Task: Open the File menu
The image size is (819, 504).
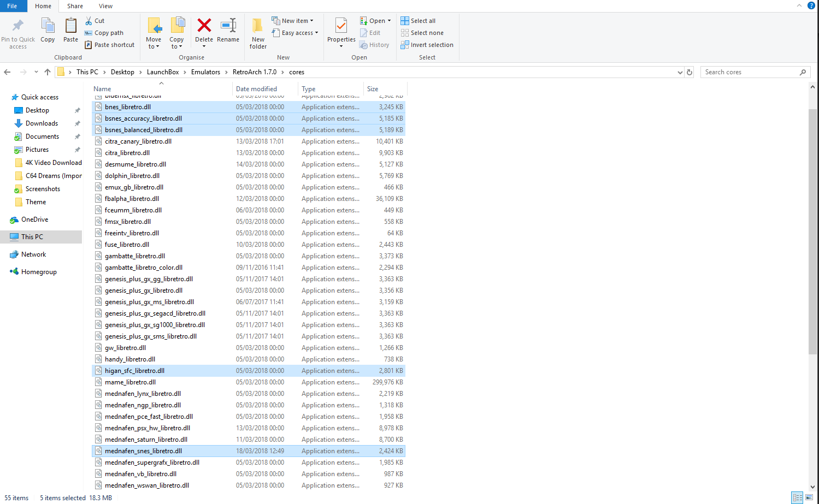Action: (x=12, y=6)
